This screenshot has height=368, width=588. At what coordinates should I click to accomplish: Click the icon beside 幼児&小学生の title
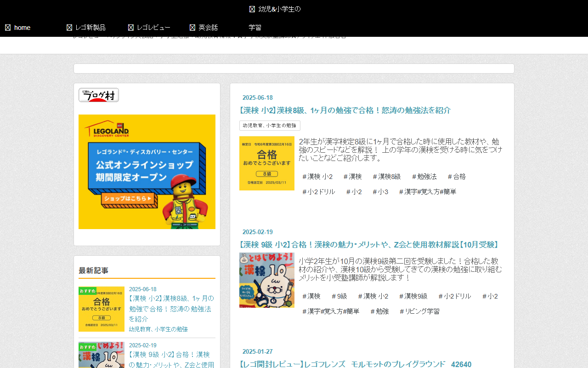point(252,9)
